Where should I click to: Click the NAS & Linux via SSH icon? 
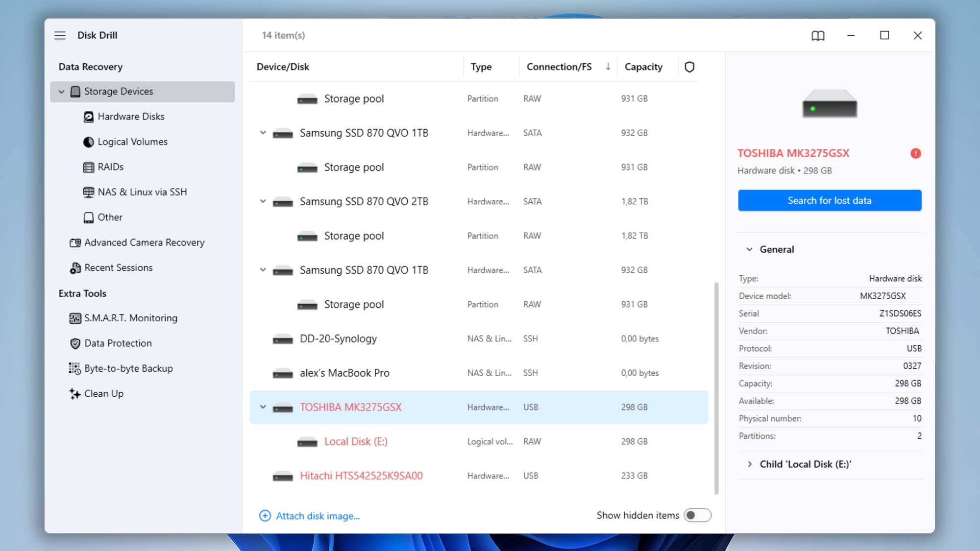pyautogui.click(x=89, y=192)
